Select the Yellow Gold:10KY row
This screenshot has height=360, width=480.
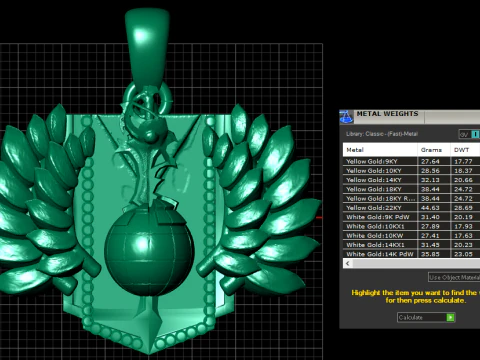click(x=411, y=171)
